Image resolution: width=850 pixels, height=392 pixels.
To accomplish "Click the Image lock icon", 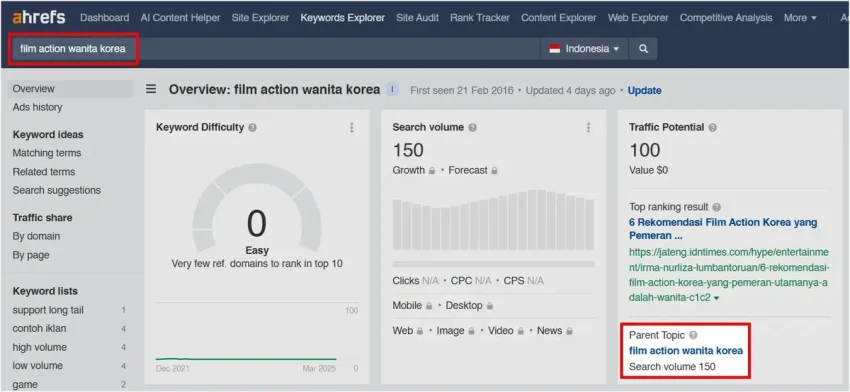I will point(471,331).
